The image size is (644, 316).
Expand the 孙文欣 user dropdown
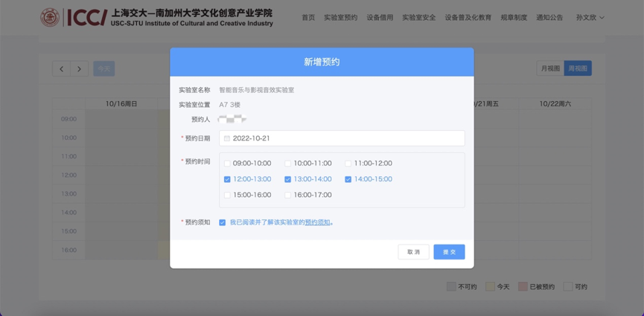click(x=590, y=17)
